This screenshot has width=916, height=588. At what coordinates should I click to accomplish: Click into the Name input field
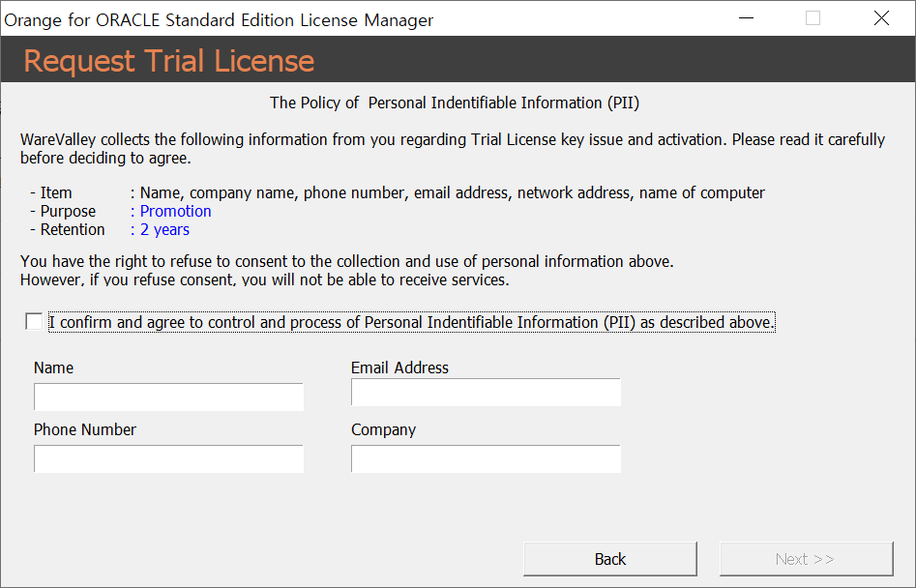168,397
